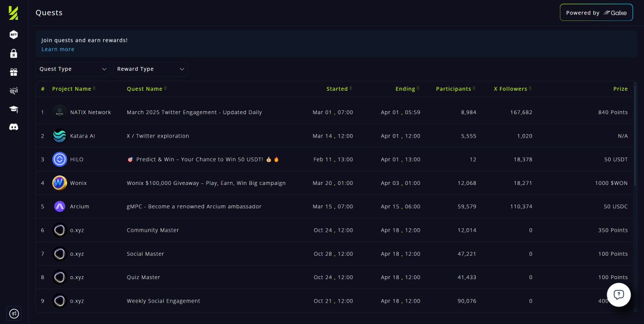
Task: Open the graduation cap learn icon
Action: pos(13,109)
